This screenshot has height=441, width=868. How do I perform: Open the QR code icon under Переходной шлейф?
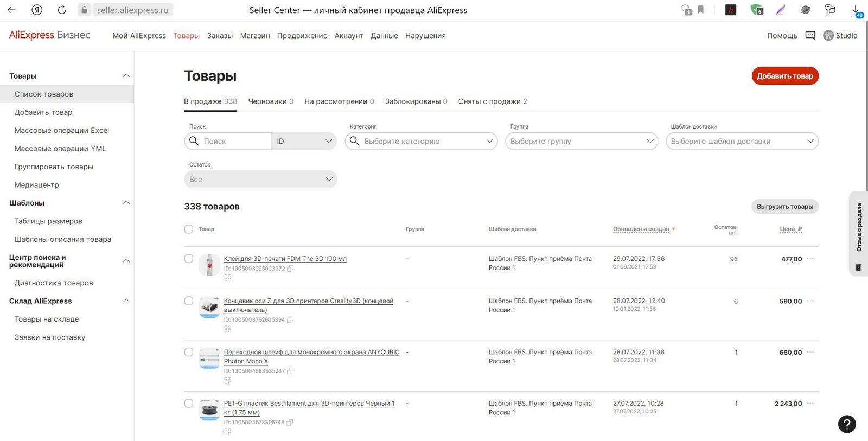(x=227, y=380)
